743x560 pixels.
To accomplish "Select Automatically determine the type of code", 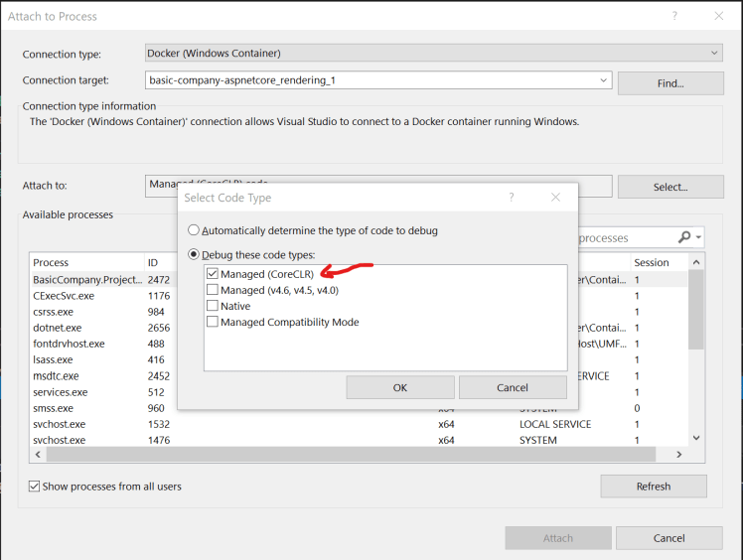I will click(x=195, y=230).
